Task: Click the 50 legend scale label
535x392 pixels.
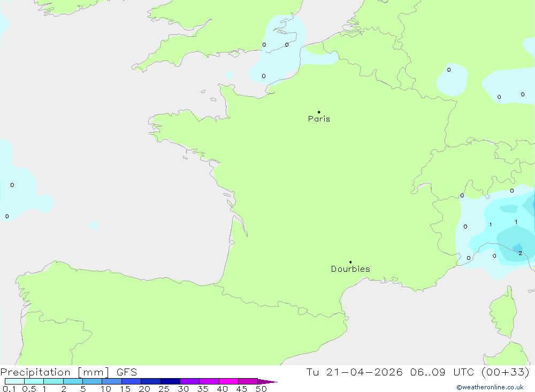Action: pos(261,389)
